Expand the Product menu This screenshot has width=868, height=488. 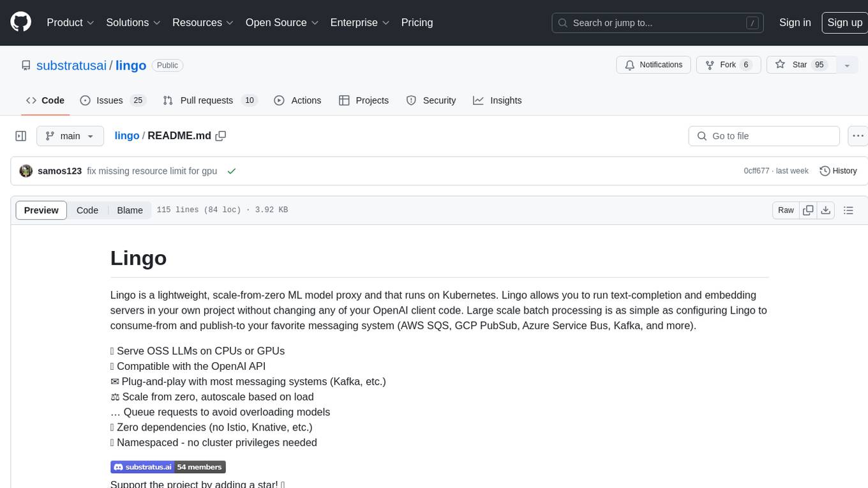70,22
